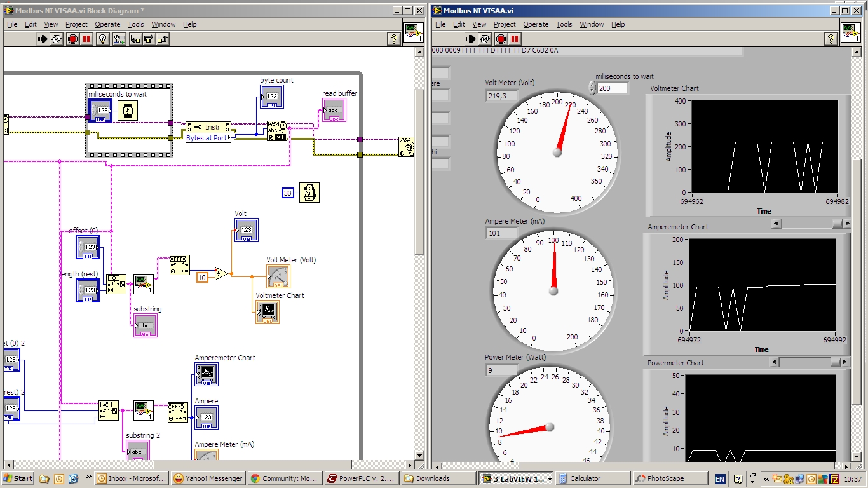The image size is (868, 488).
Task: Click Step Over debugging button
Action: [x=149, y=39]
